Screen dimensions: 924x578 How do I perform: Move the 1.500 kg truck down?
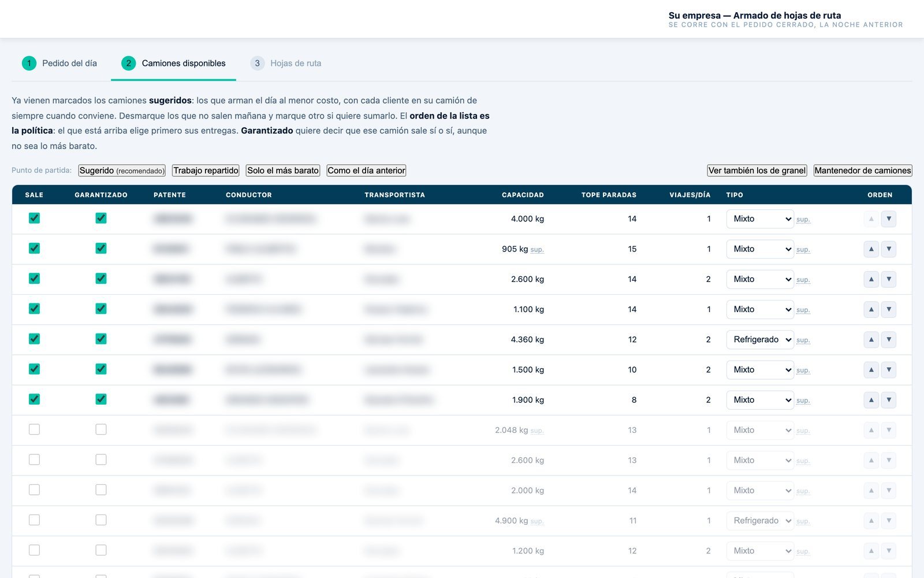tap(889, 370)
